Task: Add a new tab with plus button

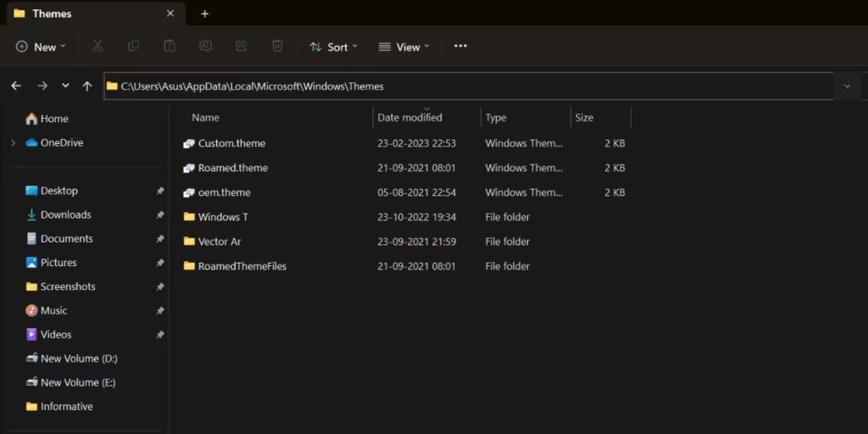Action: (205, 14)
